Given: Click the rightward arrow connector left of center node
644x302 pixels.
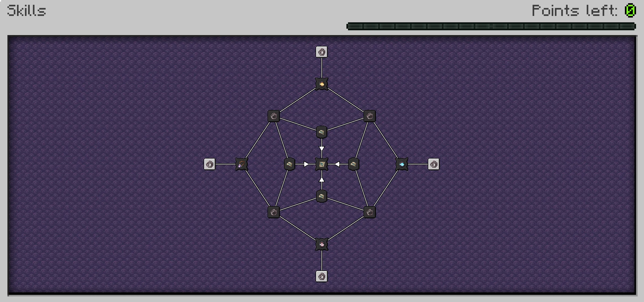Looking at the screenshot, I should [306, 164].
